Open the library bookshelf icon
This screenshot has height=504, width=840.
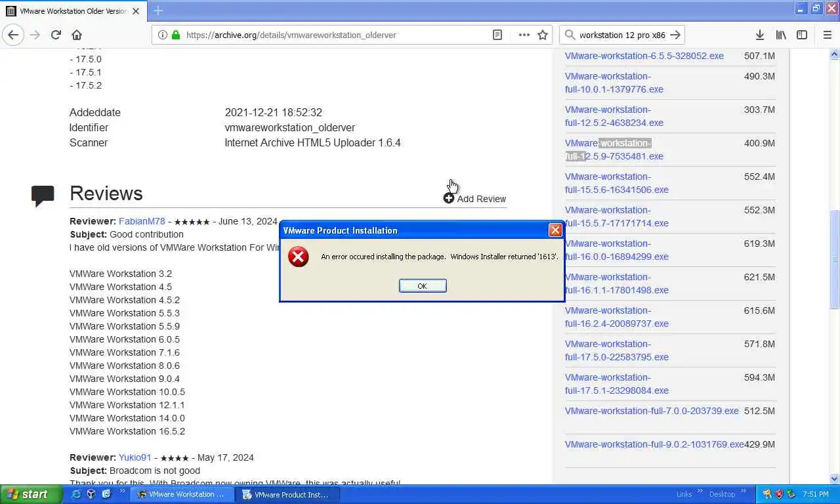(781, 35)
